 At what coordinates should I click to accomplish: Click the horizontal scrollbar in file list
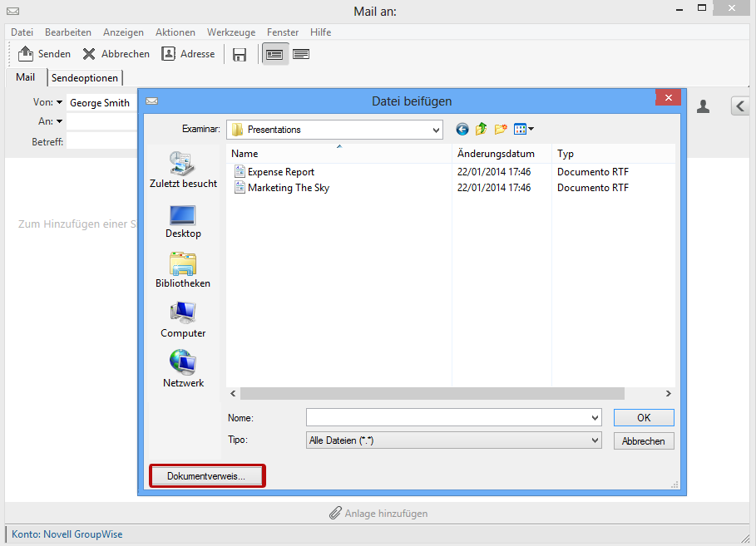pyautogui.click(x=432, y=394)
